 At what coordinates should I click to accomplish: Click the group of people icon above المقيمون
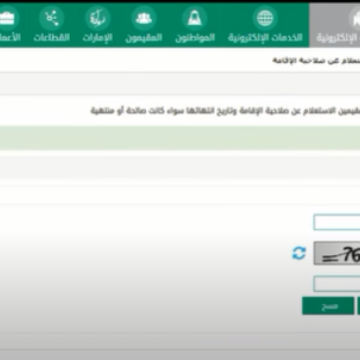144,18
